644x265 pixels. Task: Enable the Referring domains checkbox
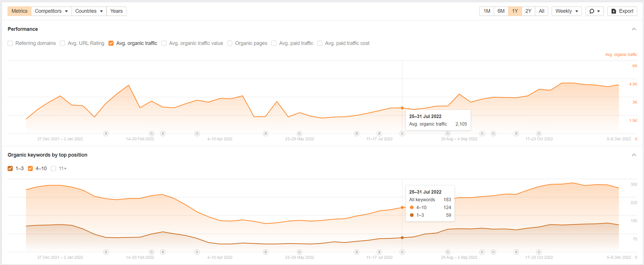pyautogui.click(x=10, y=43)
